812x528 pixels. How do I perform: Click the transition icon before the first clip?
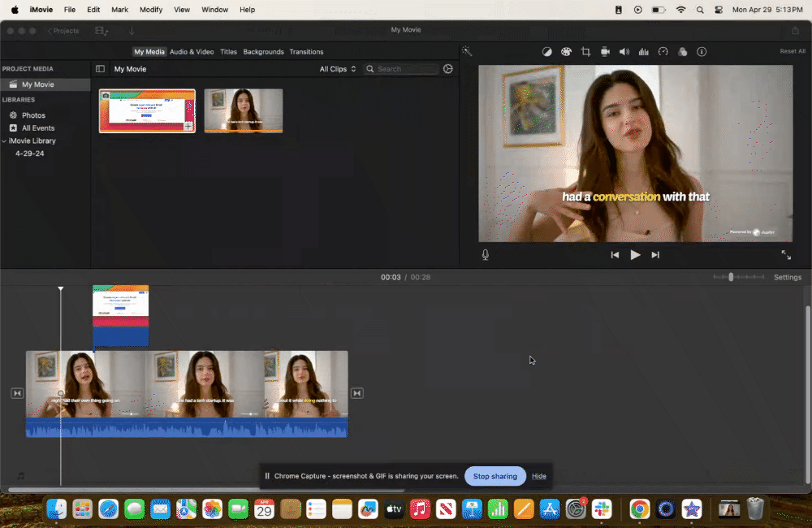coord(17,393)
